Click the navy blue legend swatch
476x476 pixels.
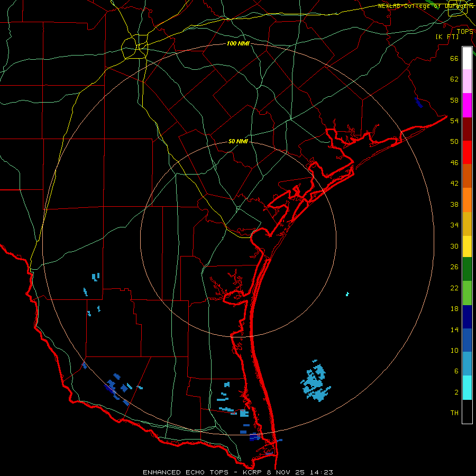(x=467, y=317)
